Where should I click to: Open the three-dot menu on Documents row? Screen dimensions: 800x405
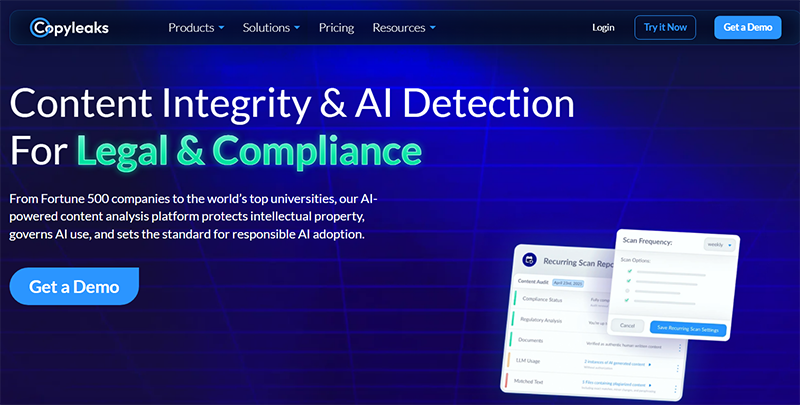pos(680,348)
